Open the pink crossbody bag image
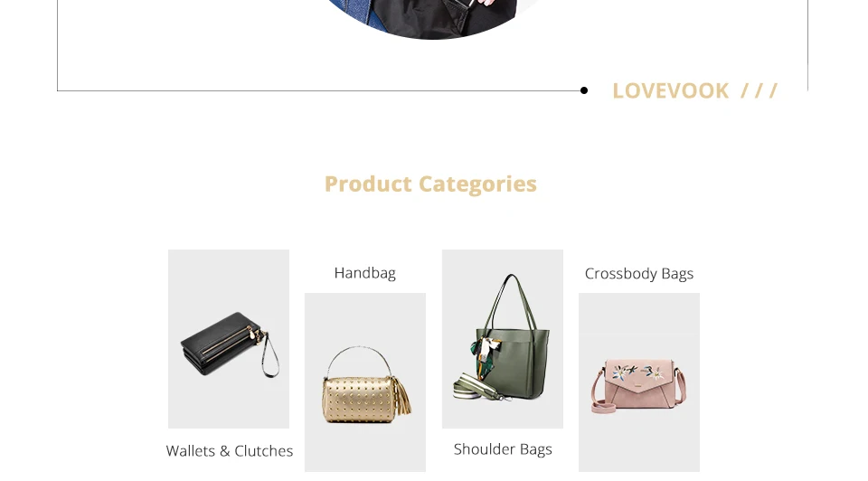868x481 pixels. pos(639,382)
